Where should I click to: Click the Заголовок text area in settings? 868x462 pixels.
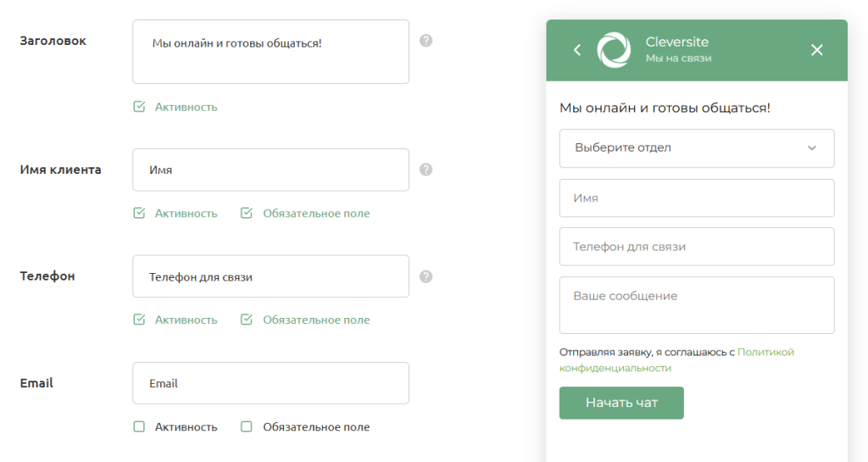point(270,52)
